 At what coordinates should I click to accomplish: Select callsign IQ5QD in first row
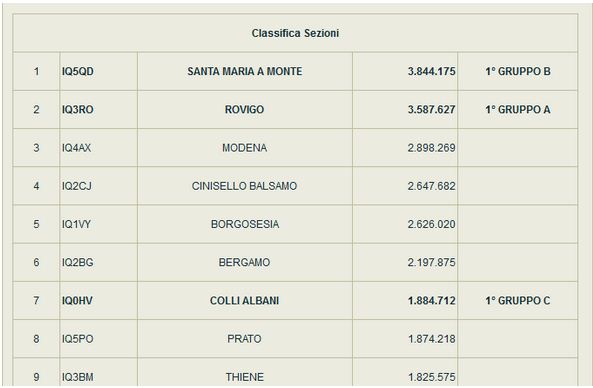[x=78, y=71]
